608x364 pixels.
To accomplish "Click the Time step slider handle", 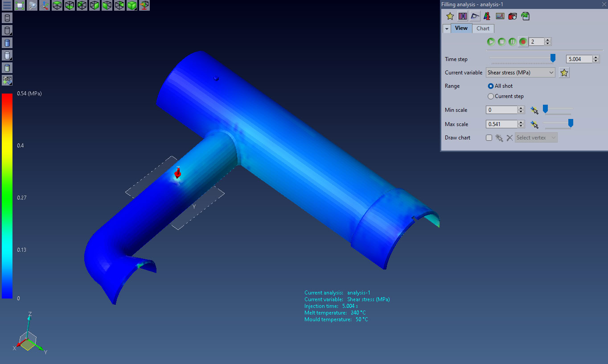I will [553, 58].
